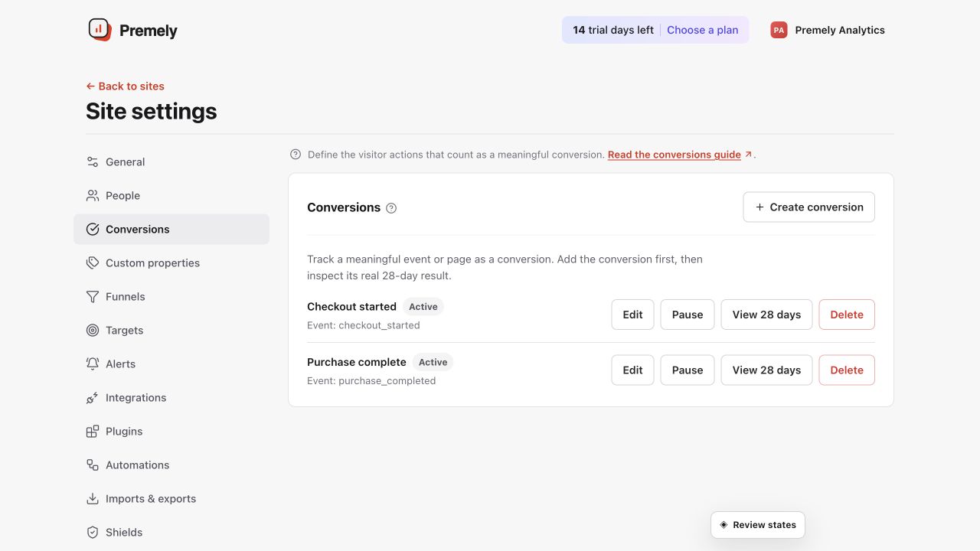The height and width of the screenshot is (551, 980).
Task: Click the Imports & exports download icon
Action: pyautogui.click(x=93, y=499)
